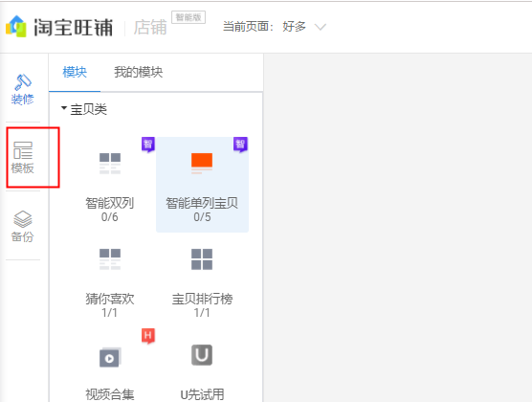Open the 备份 backup layers icon
The height and width of the screenshot is (402, 532).
[23, 226]
